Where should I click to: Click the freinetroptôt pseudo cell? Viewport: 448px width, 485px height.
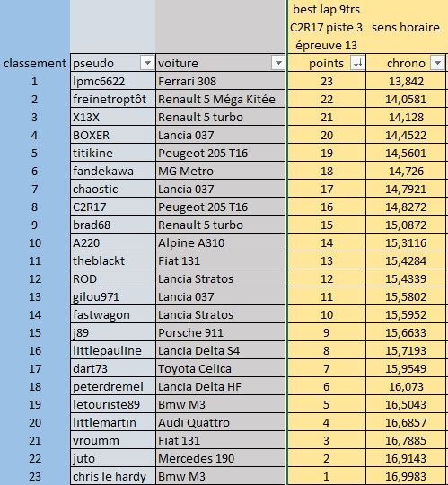coord(113,100)
